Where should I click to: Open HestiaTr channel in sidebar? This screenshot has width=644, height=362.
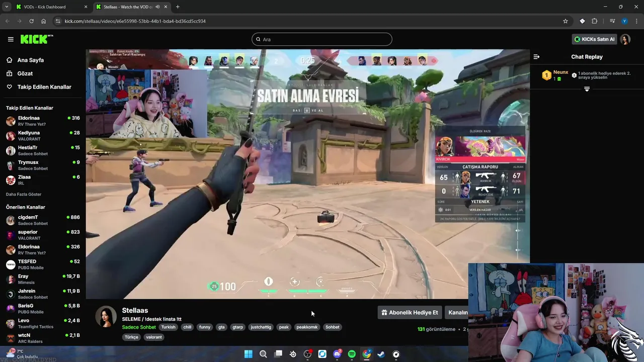coord(43,150)
